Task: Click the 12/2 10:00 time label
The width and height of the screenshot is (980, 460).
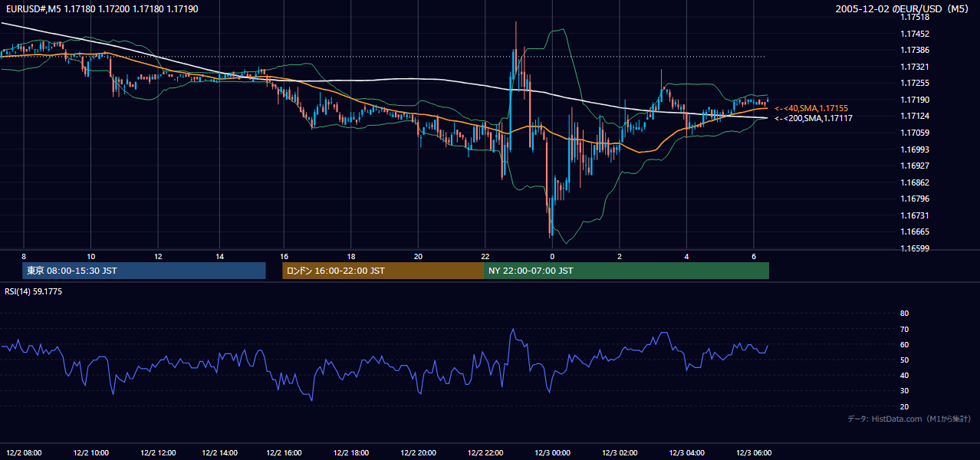Action: 91,452
